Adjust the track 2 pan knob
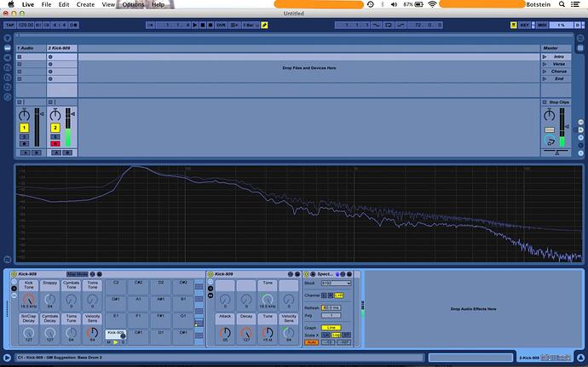The width and height of the screenshot is (588, 367). tap(55, 115)
